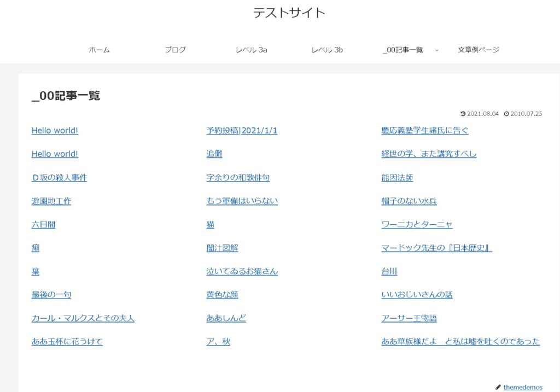Select the レベル 3a menu item
The image size is (560, 392).
click(251, 50)
